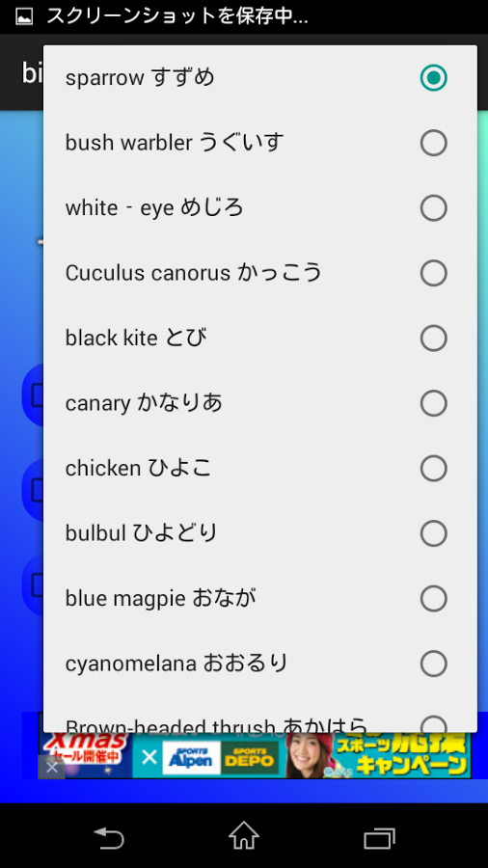
Task: Choose the chicken ひよこ list entry
Action: point(260,469)
